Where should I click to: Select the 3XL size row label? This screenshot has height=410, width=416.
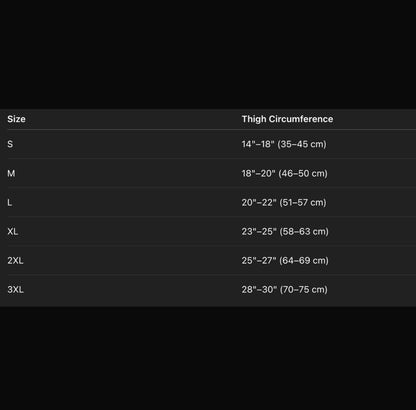(x=16, y=289)
